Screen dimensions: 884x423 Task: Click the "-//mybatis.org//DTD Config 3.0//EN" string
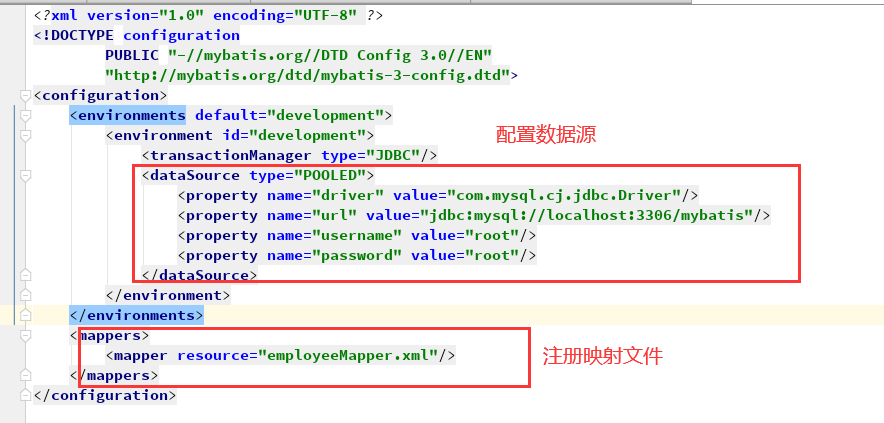click(x=330, y=55)
